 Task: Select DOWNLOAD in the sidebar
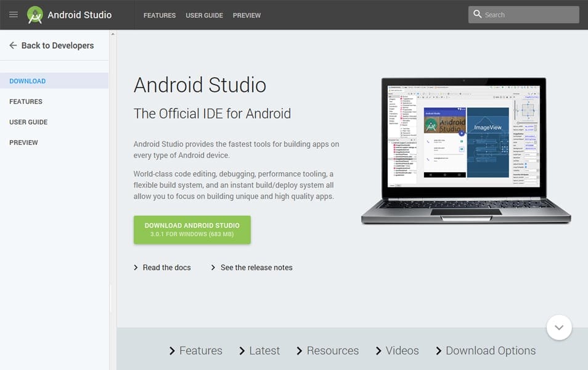coord(27,81)
